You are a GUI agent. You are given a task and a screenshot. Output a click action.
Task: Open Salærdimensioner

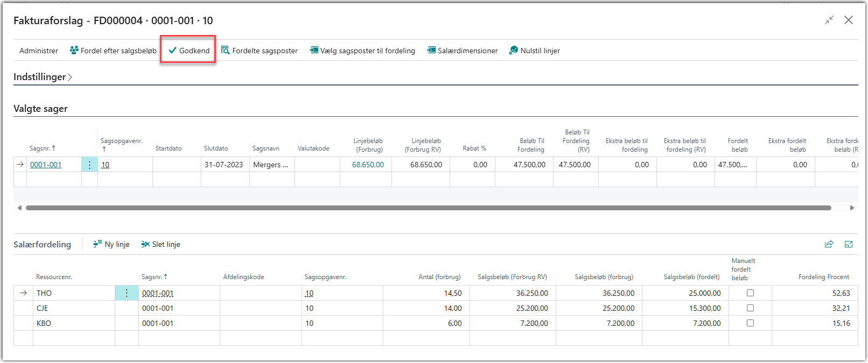[x=463, y=51]
